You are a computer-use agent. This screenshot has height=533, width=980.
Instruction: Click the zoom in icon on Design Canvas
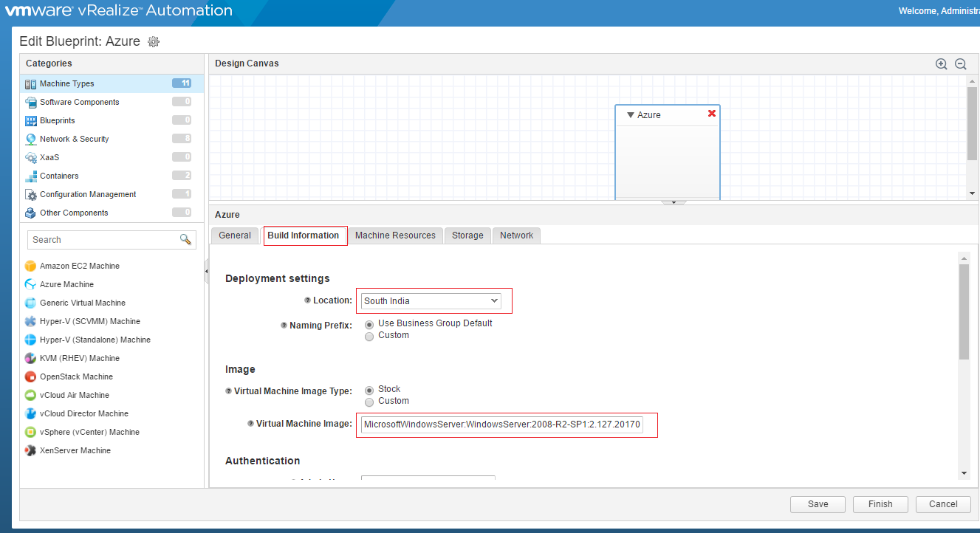pos(941,63)
